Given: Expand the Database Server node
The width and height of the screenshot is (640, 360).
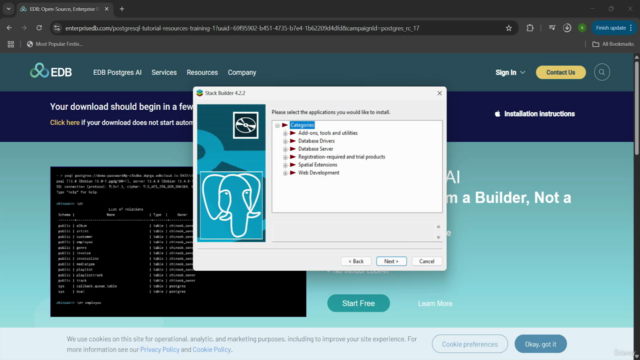Looking at the screenshot, I should pos(285,149).
